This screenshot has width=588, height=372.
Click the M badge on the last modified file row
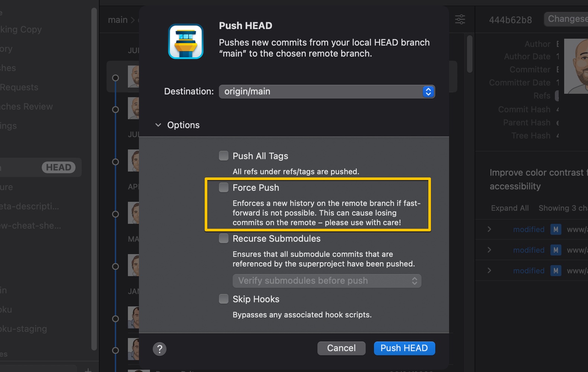click(556, 270)
